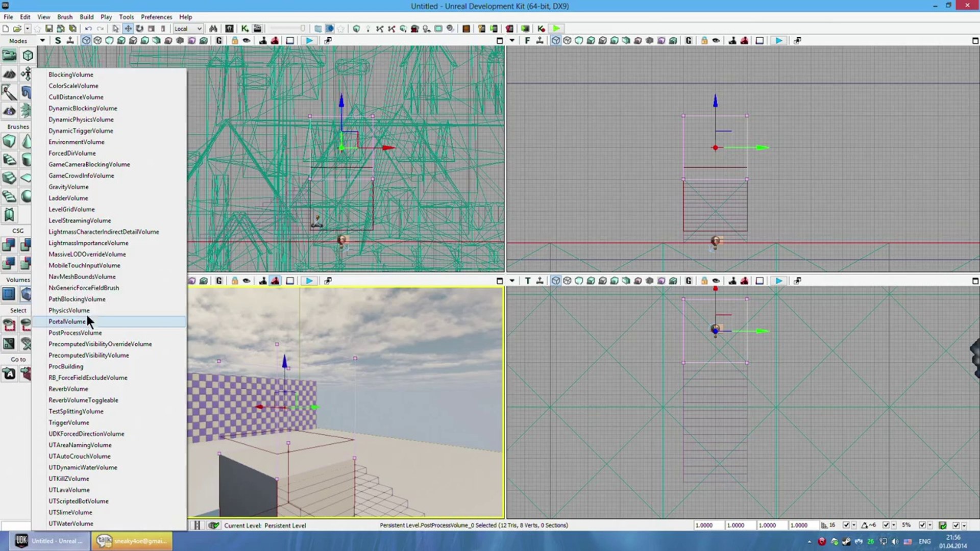
Task: Select the Translation mode widget icon
Action: point(128,29)
